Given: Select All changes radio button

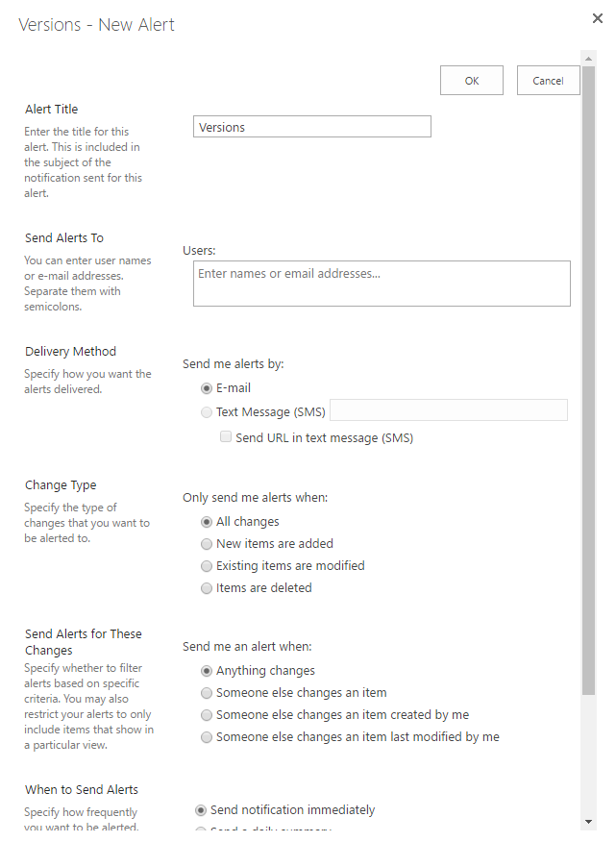Looking at the screenshot, I should pos(207,522).
